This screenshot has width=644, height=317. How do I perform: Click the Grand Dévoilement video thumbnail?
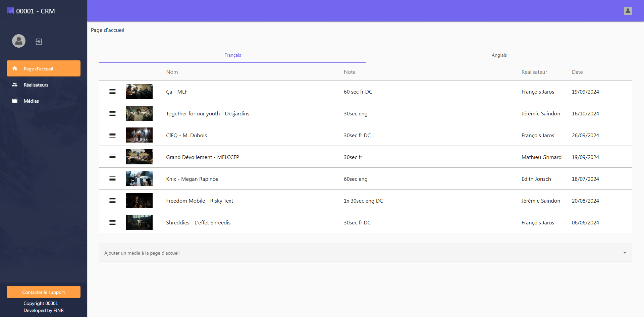[139, 157]
